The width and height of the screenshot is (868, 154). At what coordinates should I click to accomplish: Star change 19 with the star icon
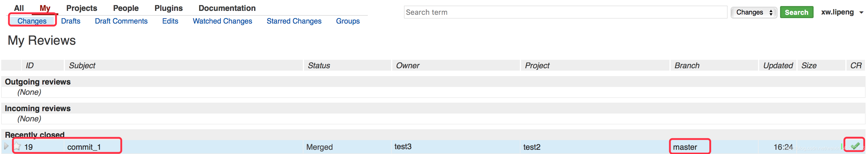pyautogui.click(x=18, y=146)
